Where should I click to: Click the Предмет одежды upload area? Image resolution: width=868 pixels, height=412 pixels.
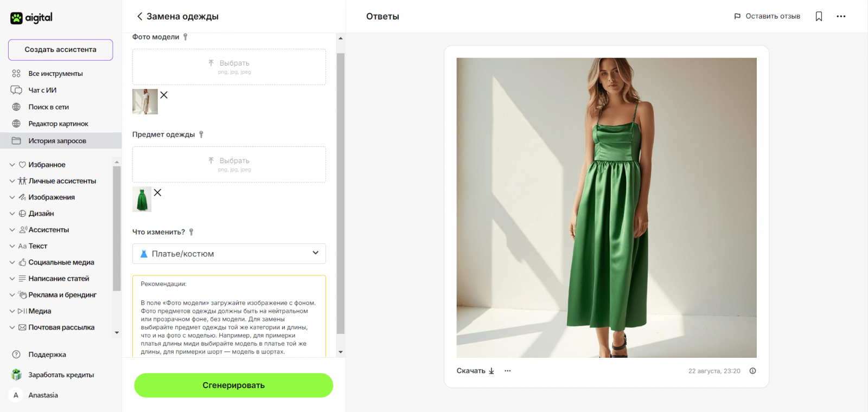[229, 164]
